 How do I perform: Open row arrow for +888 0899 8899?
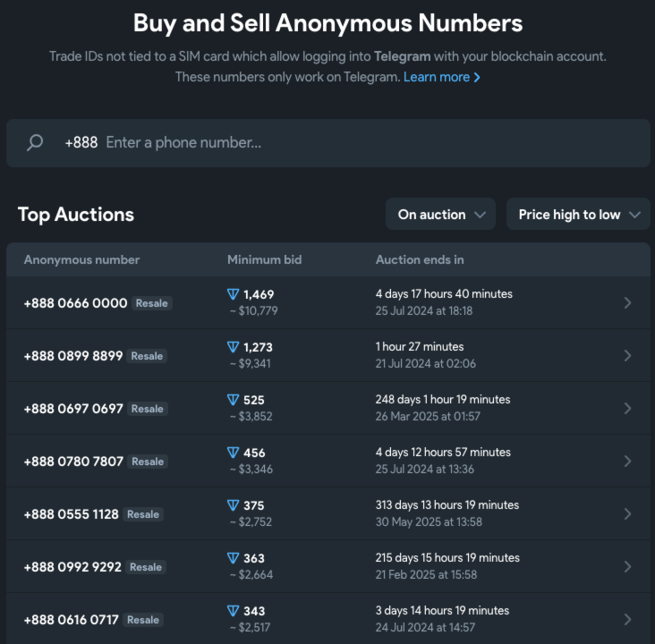point(627,355)
